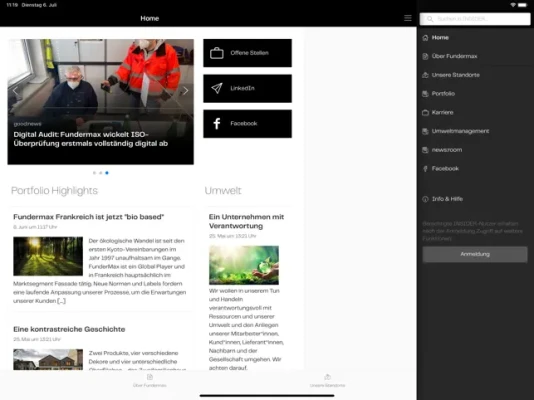This screenshot has width=534, height=400.
Task: Go to previous carousel slide arrow
Action: [15, 91]
